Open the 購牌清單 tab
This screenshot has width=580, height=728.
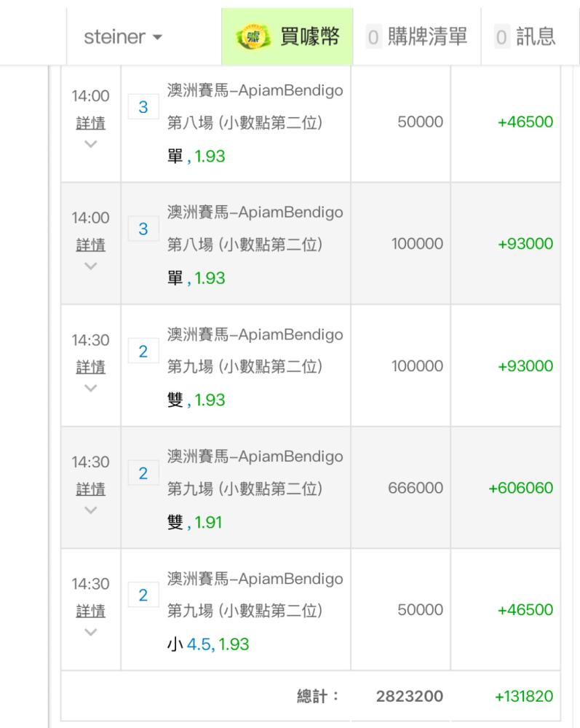[417, 38]
